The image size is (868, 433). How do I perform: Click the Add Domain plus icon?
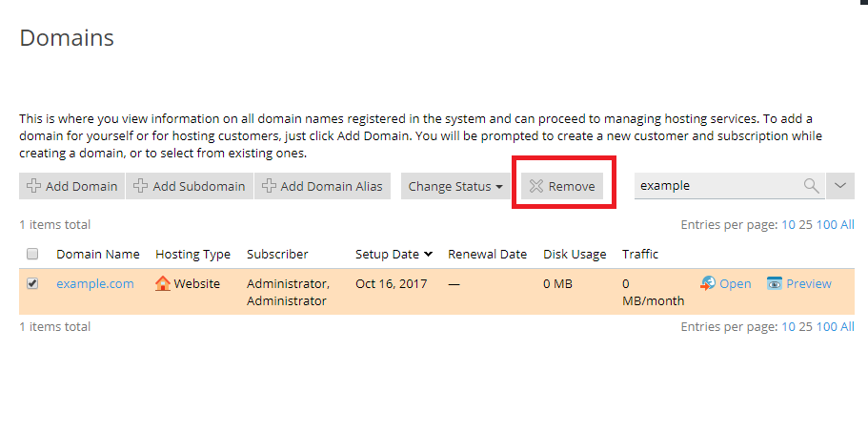click(33, 187)
